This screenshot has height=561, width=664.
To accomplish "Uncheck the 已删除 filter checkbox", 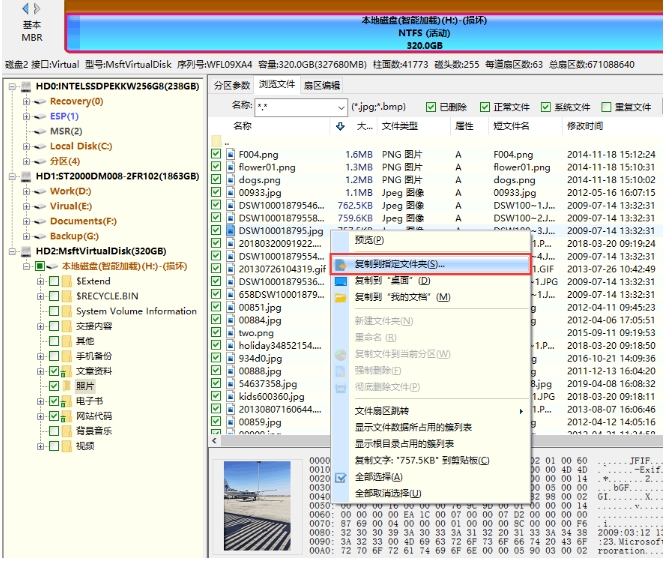I will (432, 107).
